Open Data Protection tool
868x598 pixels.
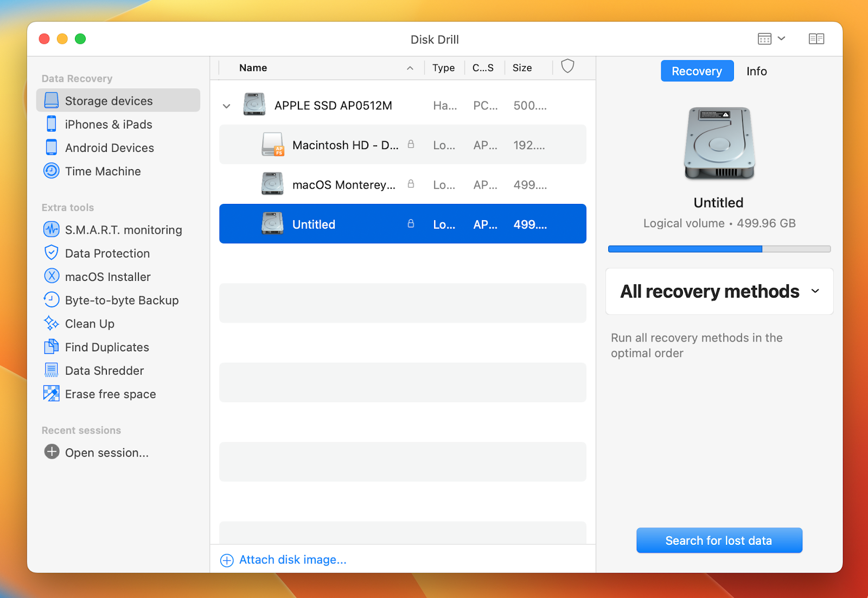[107, 253]
